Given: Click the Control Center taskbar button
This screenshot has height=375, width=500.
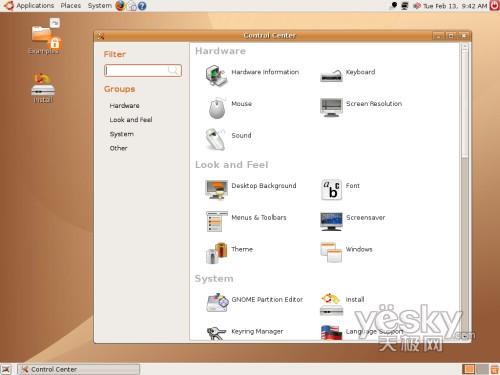Looking at the screenshot, I should coord(79,369).
